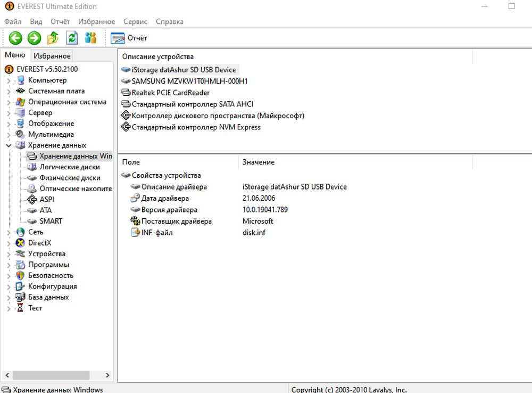Switch to the Избранное tab

click(x=52, y=56)
